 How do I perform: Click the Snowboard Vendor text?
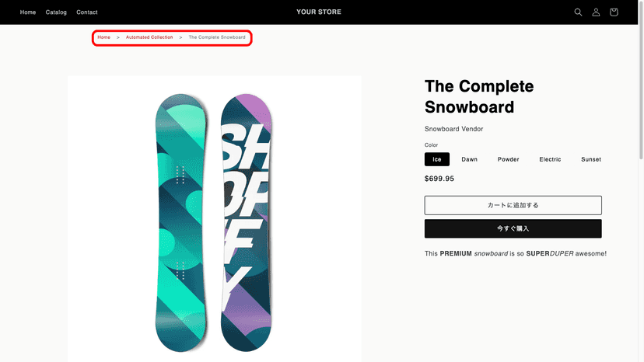(454, 129)
